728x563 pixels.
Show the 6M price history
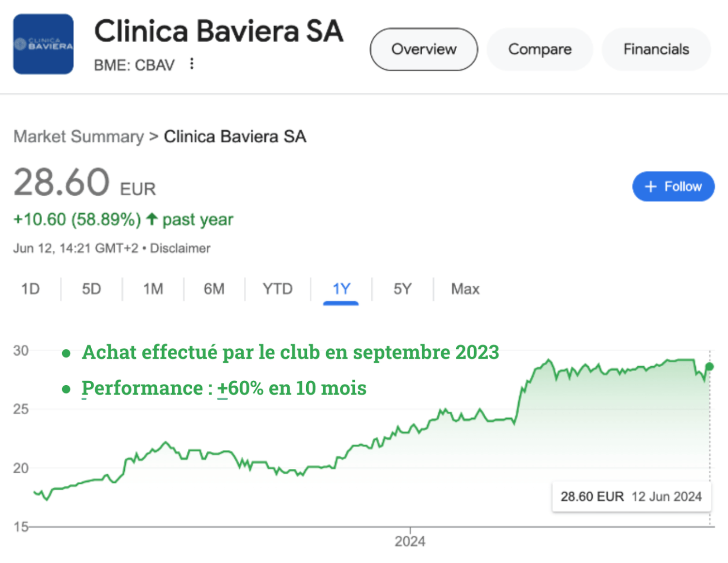214,289
